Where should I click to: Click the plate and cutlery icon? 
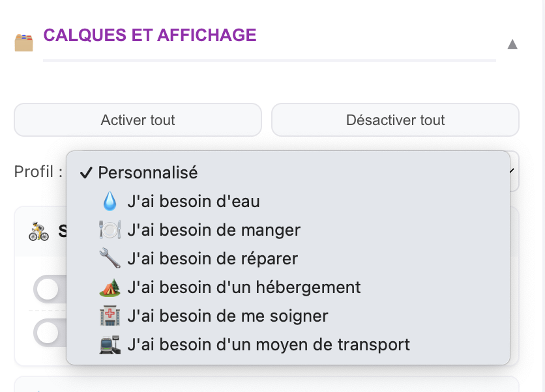pos(110,230)
